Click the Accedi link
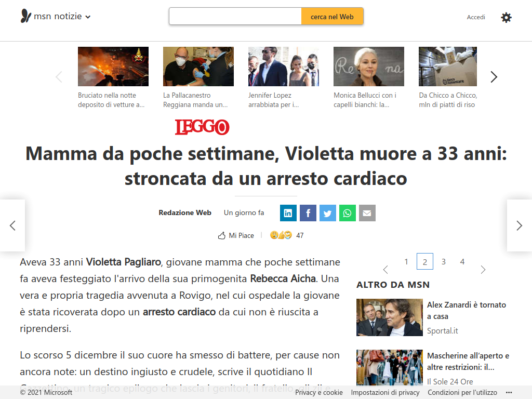 pyautogui.click(x=476, y=17)
